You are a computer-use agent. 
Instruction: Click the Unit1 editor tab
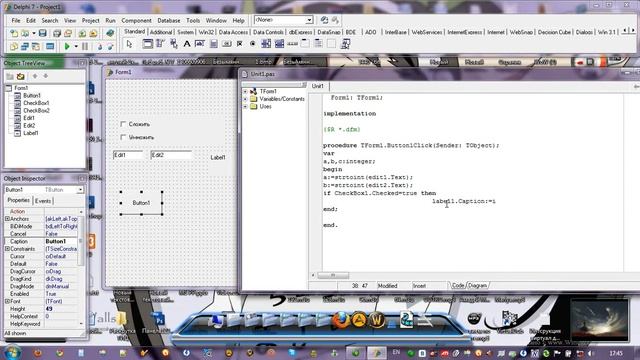coord(318,86)
